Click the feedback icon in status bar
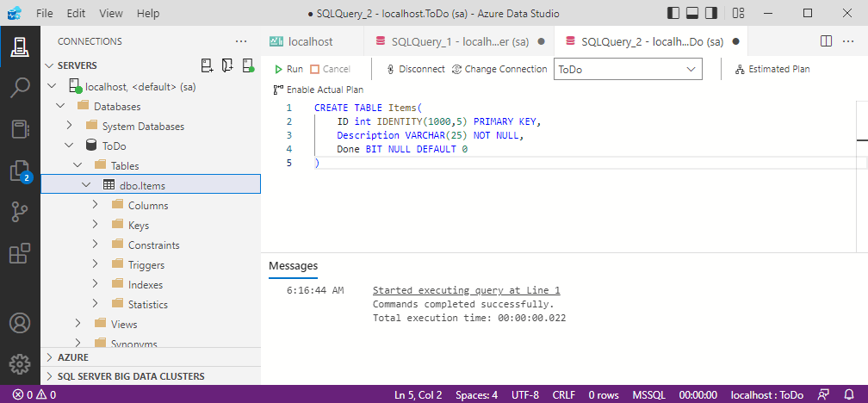 (824, 394)
